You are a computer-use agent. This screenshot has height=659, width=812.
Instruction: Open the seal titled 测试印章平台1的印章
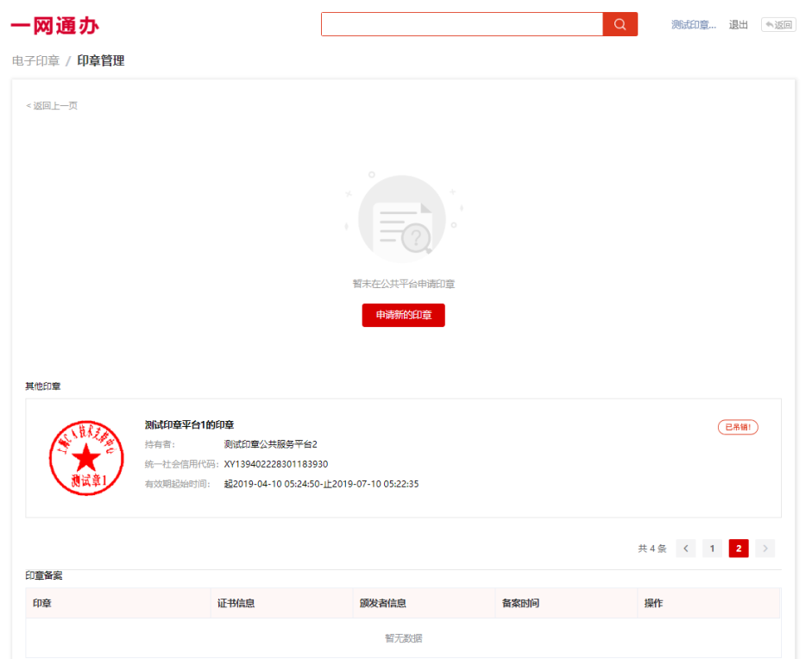(x=189, y=424)
